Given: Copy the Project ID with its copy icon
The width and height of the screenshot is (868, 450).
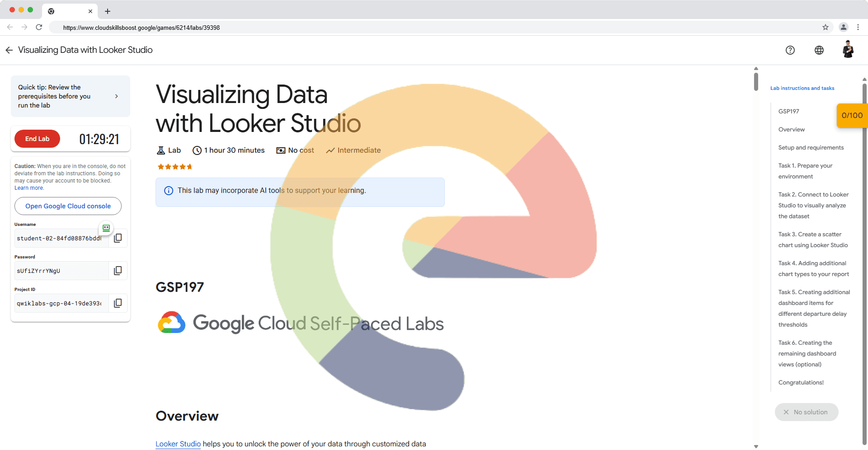Looking at the screenshot, I should pyautogui.click(x=118, y=303).
